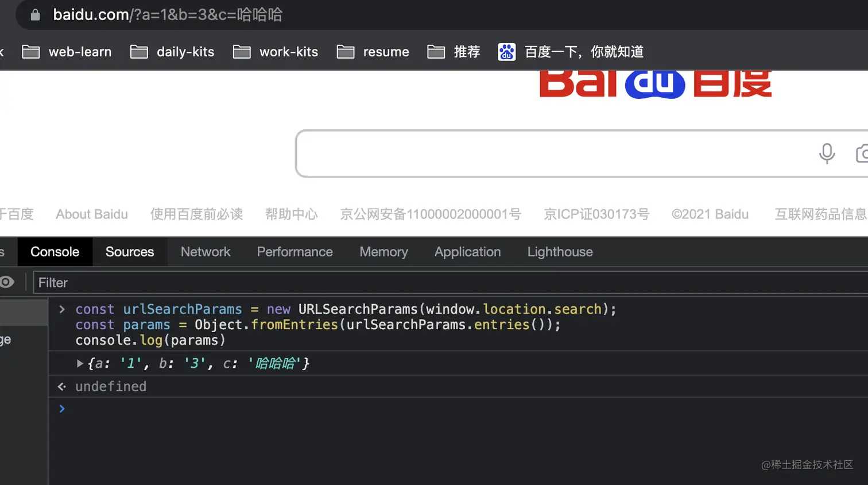
Task: Open the 互联网药品信息 footer link
Action: pos(821,214)
